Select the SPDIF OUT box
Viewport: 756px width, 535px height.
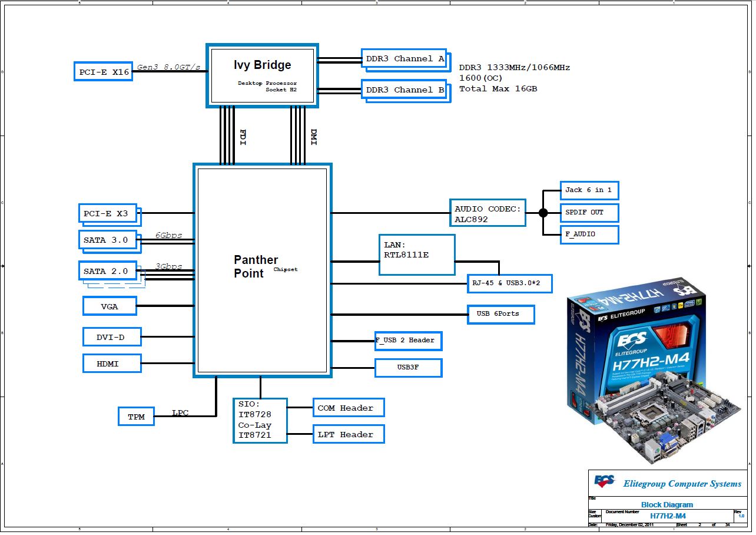(x=589, y=212)
